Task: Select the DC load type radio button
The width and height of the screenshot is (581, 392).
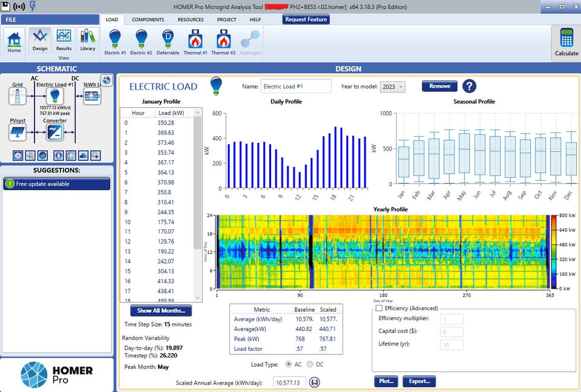Action: (x=310, y=364)
